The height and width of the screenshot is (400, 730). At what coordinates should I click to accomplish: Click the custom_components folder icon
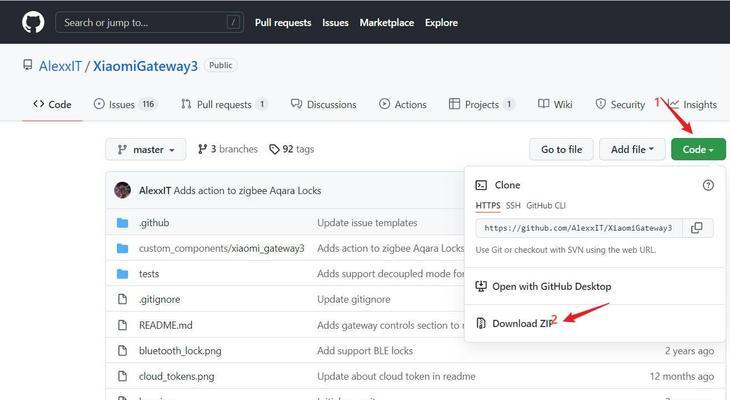coord(122,249)
